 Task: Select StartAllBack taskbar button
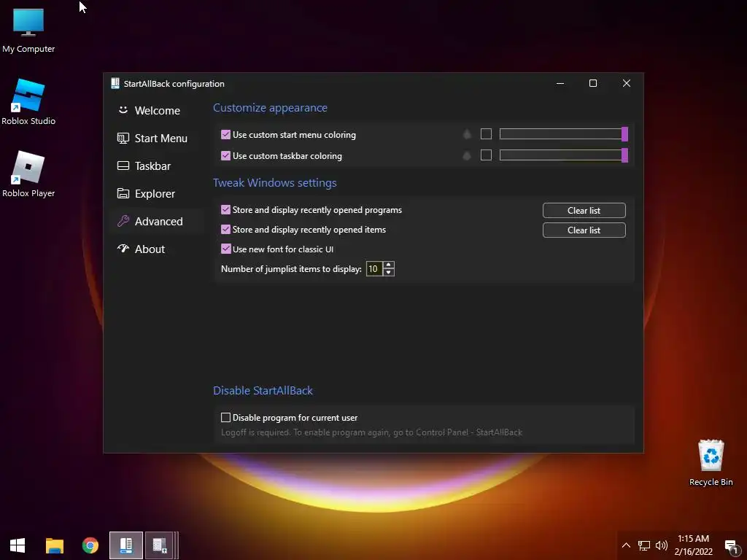(125, 545)
